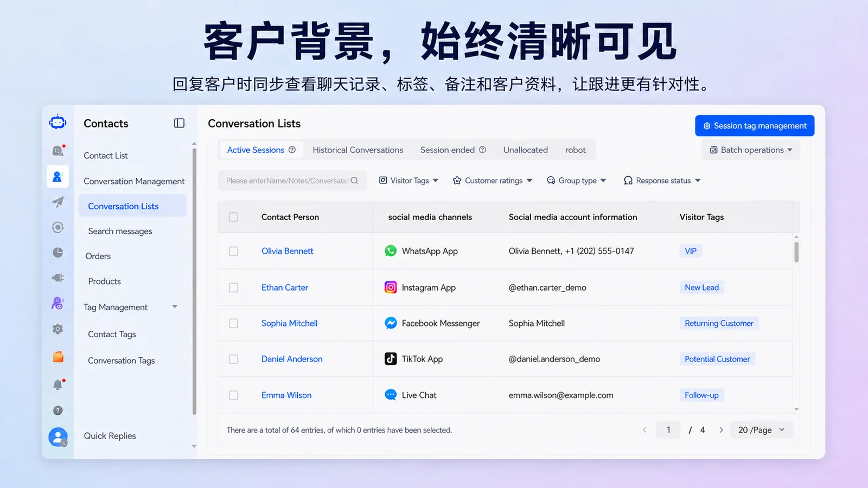Switch to Historical Conversations tab
Screen dimensions: 868x488
[x=358, y=150]
